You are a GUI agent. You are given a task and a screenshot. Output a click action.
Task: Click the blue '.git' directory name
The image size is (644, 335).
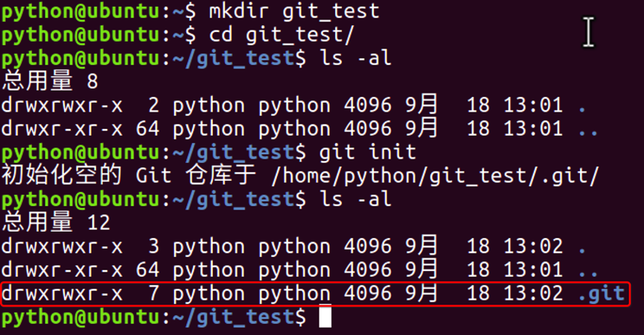point(602,293)
